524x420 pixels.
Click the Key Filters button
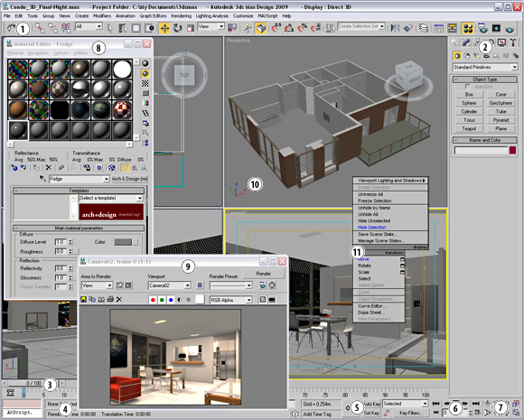click(410, 413)
